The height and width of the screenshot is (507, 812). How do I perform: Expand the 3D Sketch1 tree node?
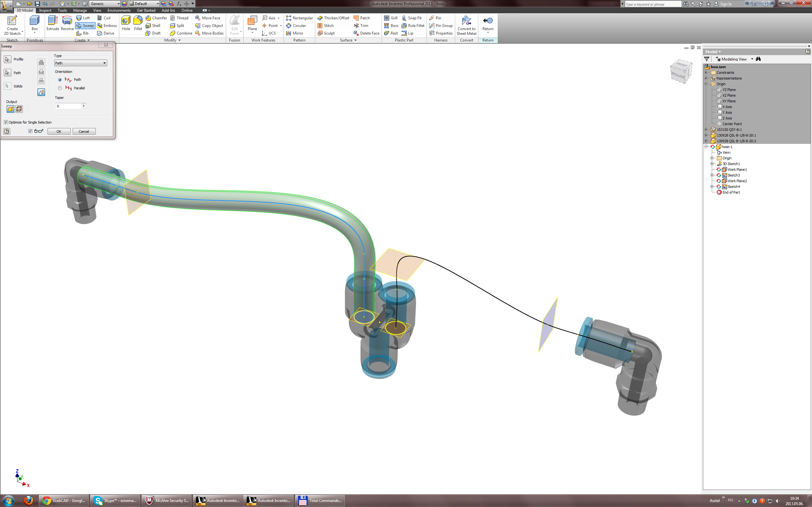point(712,164)
